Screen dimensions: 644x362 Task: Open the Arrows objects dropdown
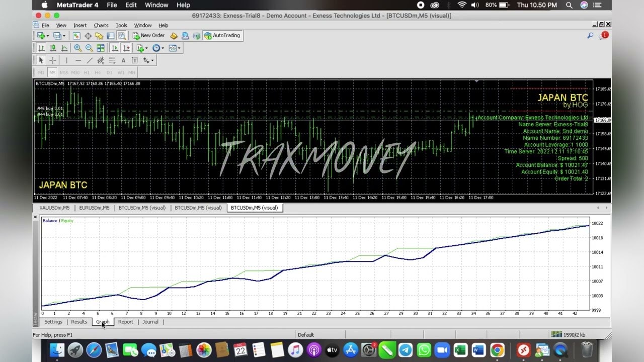tap(148, 60)
